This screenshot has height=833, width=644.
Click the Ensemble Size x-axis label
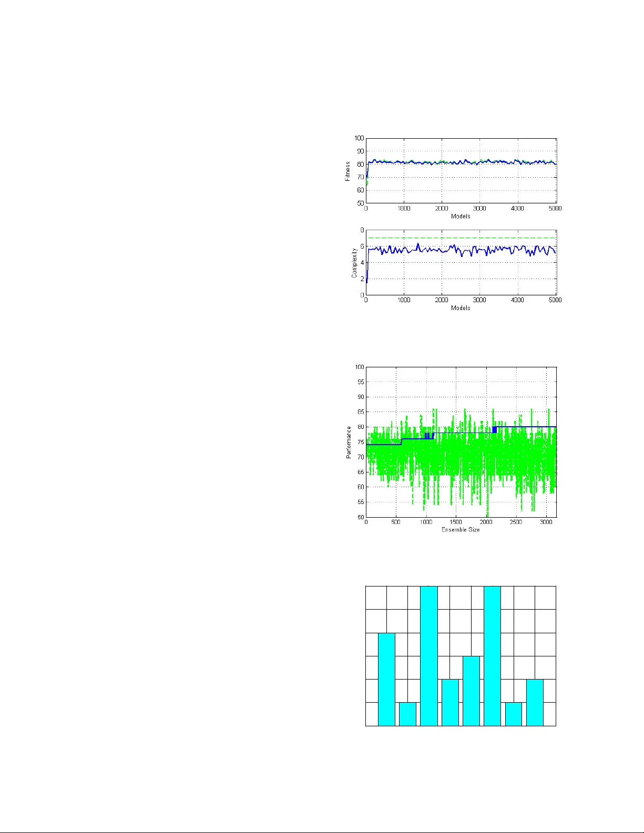[461, 530]
